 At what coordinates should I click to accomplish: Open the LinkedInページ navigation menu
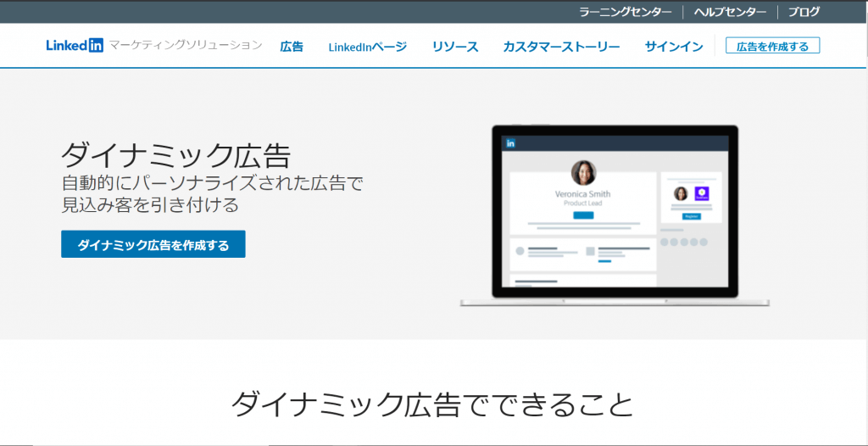tap(368, 47)
